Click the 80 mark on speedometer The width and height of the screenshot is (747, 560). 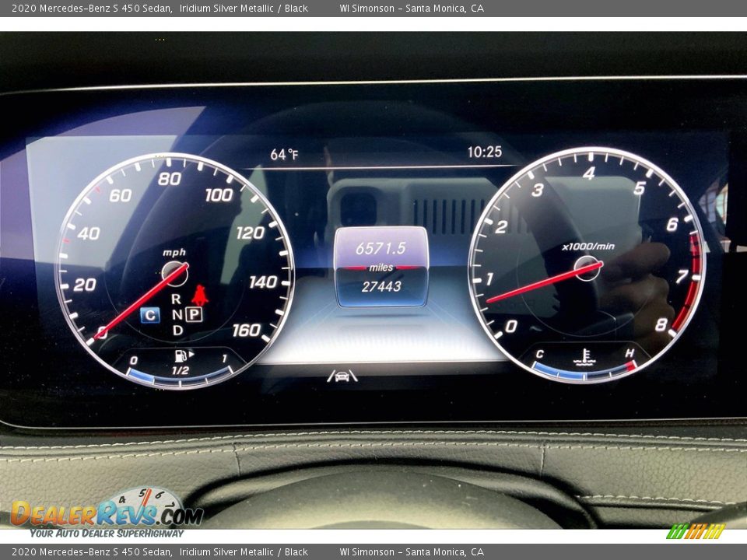[170, 179]
